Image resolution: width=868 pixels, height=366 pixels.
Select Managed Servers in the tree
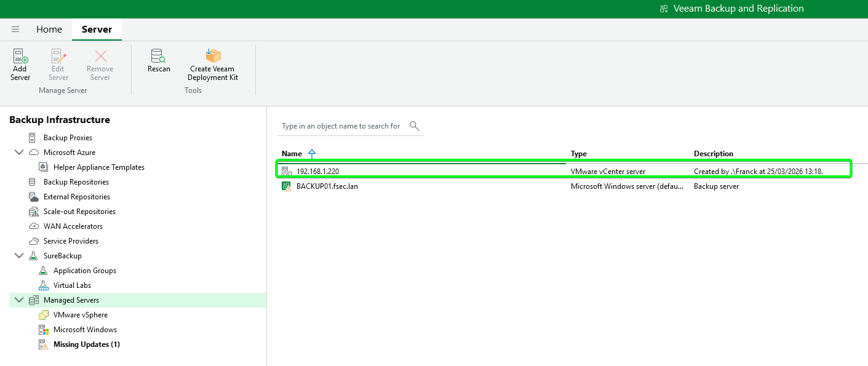(x=71, y=300)
